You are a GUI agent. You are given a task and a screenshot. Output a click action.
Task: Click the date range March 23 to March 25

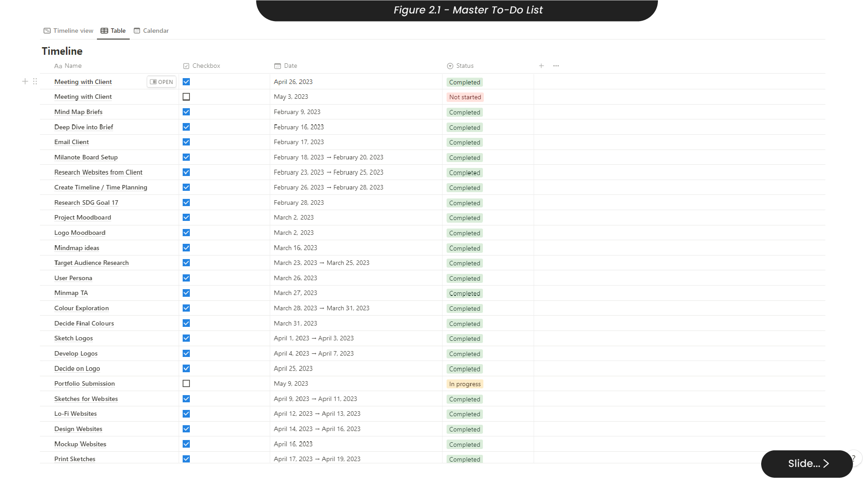point(322,263)
